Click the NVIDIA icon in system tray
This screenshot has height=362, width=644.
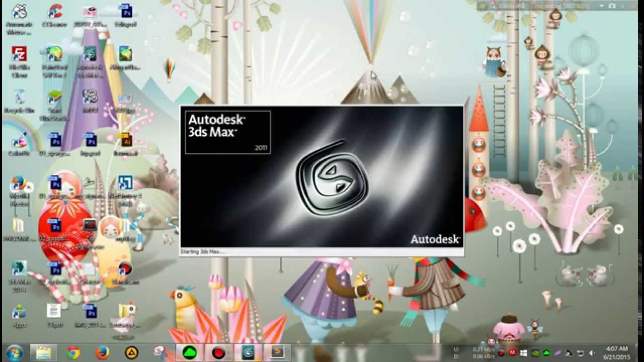[x=535, y=352]
